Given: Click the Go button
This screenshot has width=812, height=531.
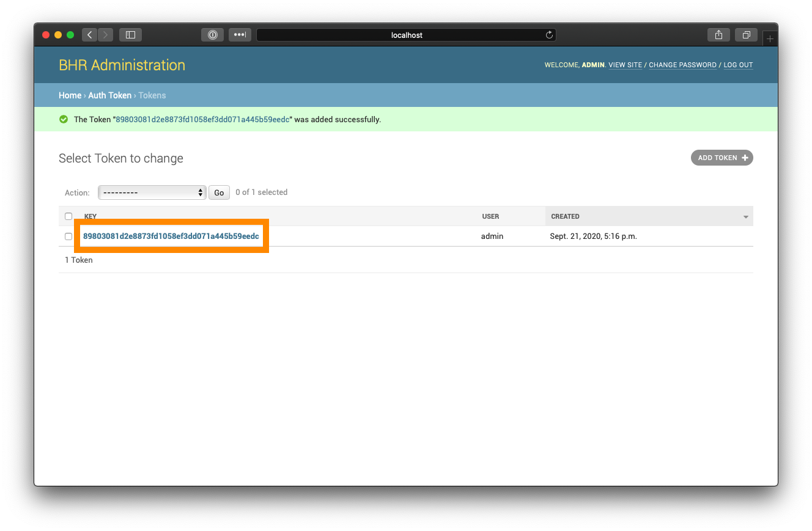Looking at the screenshot, I should [219, 192].
